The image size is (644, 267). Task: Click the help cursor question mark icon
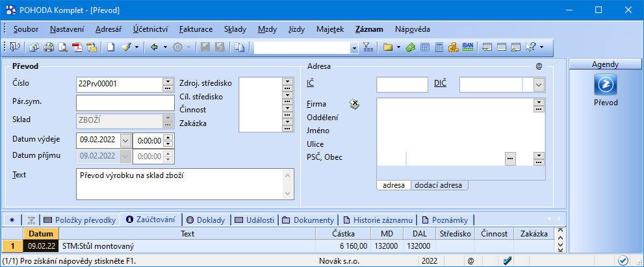[x=531, y=47]
